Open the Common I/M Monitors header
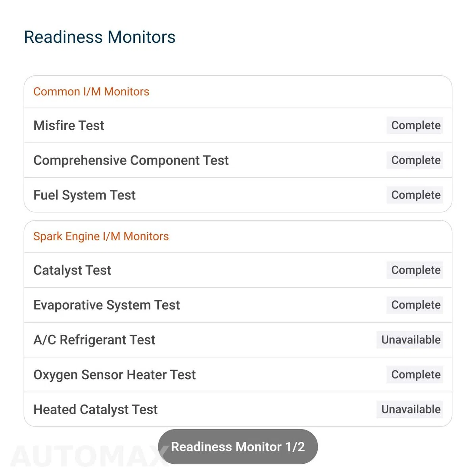476x476 pixels. [x=91, y=92]
